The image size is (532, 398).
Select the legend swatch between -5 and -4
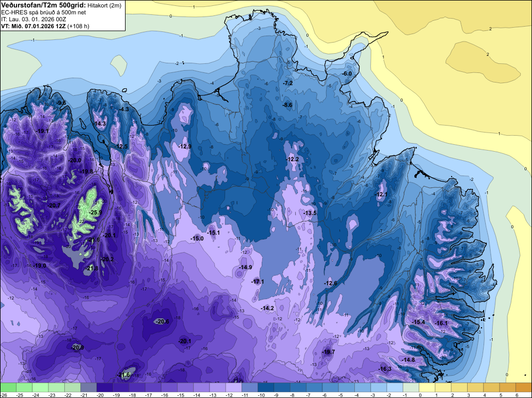pyautogui.click(x=346, y=387)
